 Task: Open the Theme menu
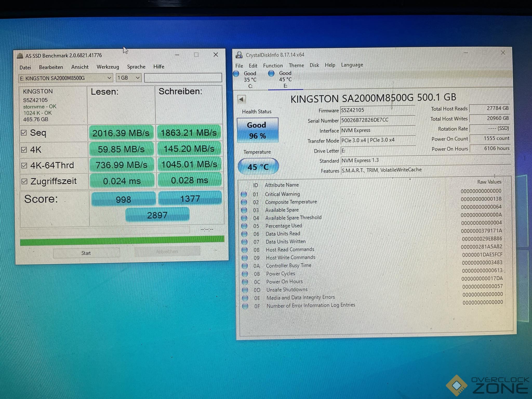pos(296,65)
